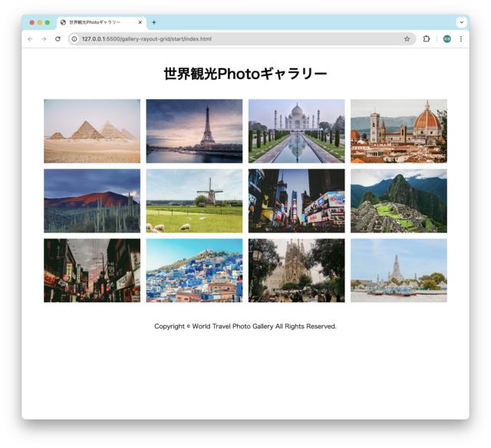Click the red close window button
Viewport: 491px width, 448px height.
click(32, 22)
